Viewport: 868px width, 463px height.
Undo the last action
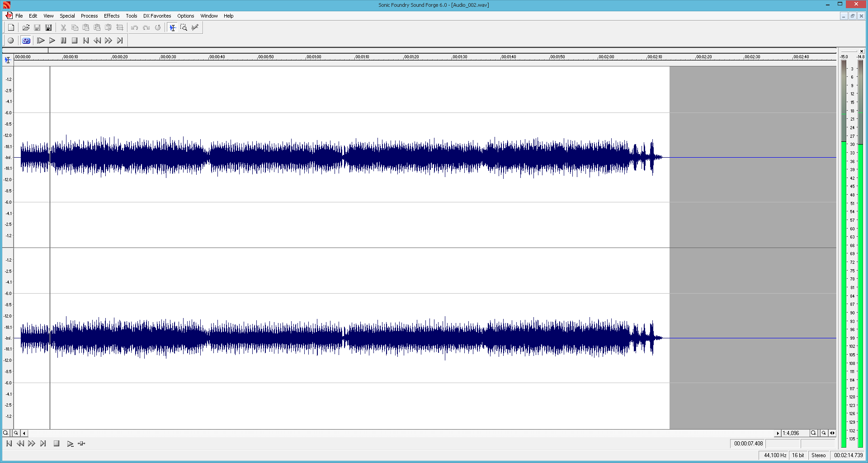[135, 28]
